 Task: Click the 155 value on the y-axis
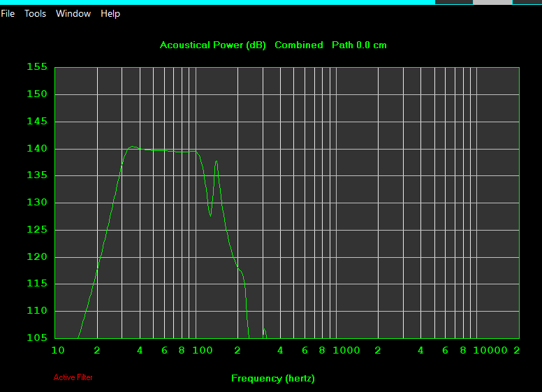click(x=37, y=66)
